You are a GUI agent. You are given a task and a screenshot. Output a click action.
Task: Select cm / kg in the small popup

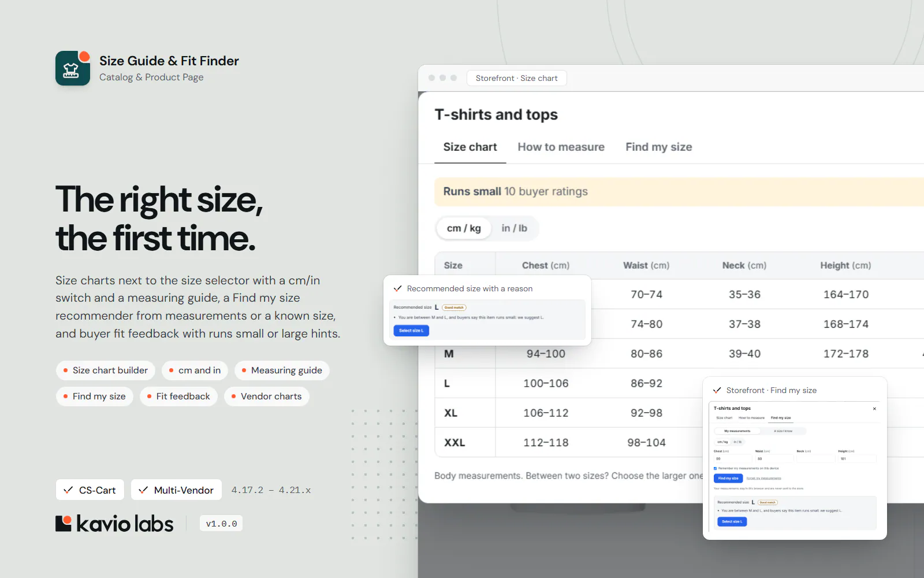(722, 442)
